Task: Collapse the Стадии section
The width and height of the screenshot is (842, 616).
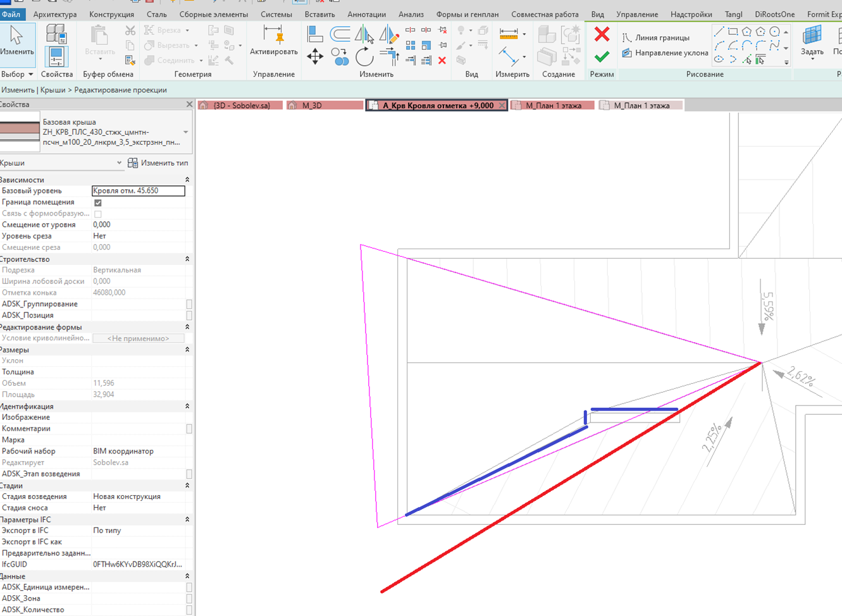Action: [x=187, y=486]
